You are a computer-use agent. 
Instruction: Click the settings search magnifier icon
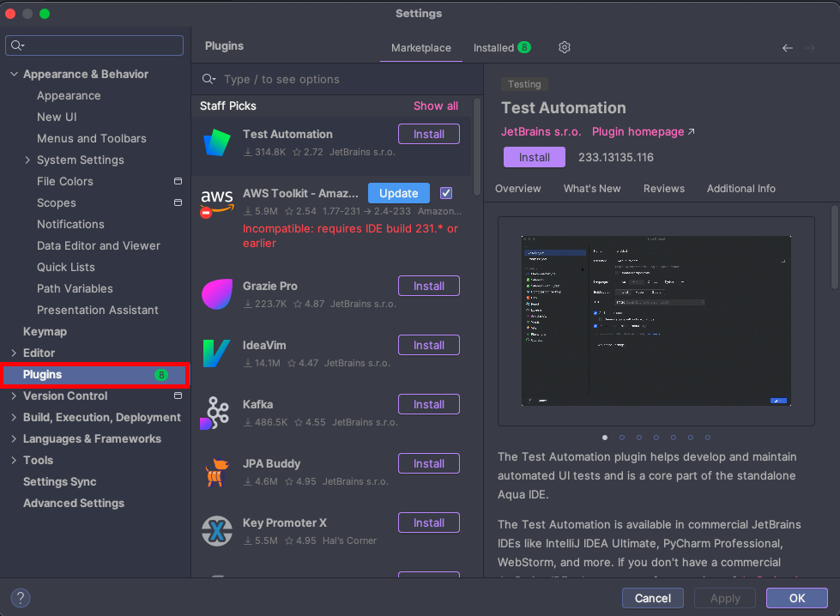pos(17,45)
